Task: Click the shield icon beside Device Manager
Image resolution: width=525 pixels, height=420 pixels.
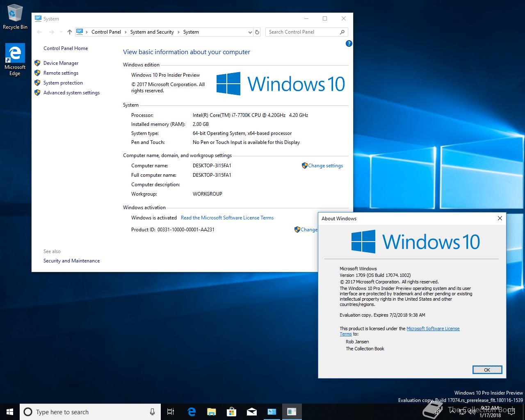Action: pyautogui.click(x=37, y=63)
